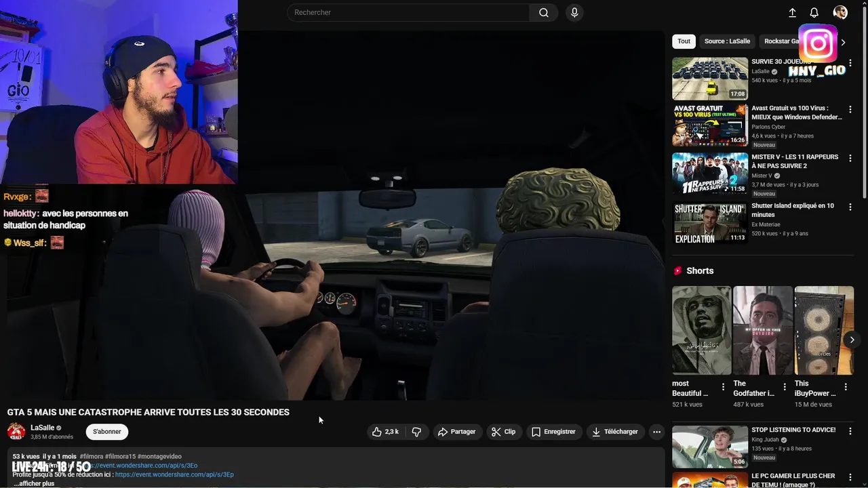Open the notifications bell
Image resolution: width=868 pixels, height=488 pixels.
[814, 12]
